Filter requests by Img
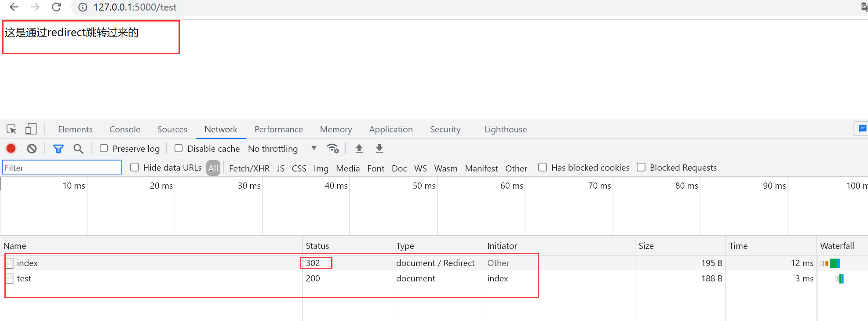868x321 pixels. pos(321,168)
